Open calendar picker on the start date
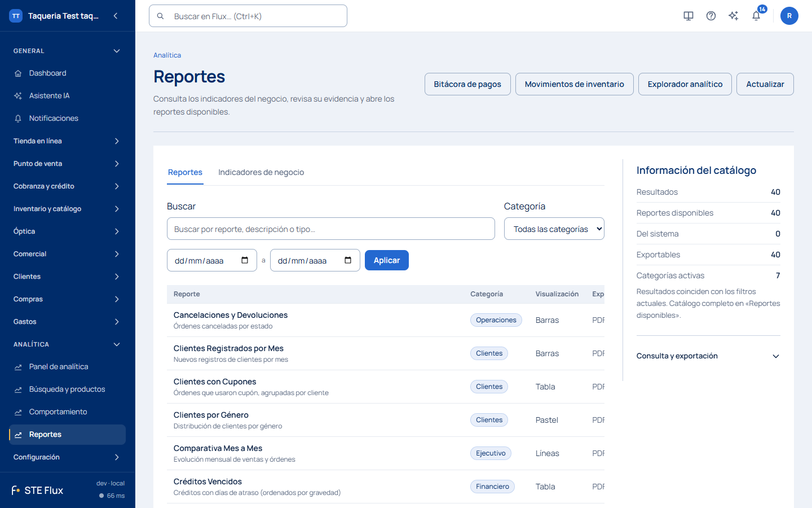This screenshot has width=812, height=508. 245,260
